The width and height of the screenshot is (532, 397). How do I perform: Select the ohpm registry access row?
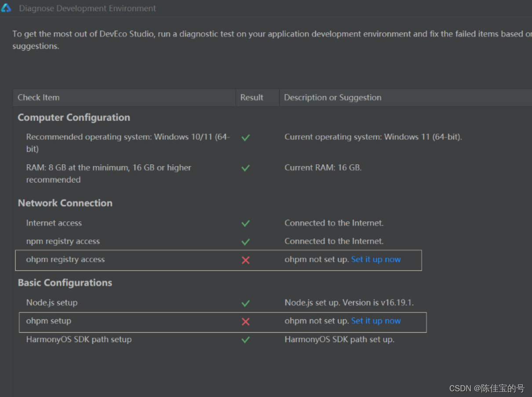219,260
